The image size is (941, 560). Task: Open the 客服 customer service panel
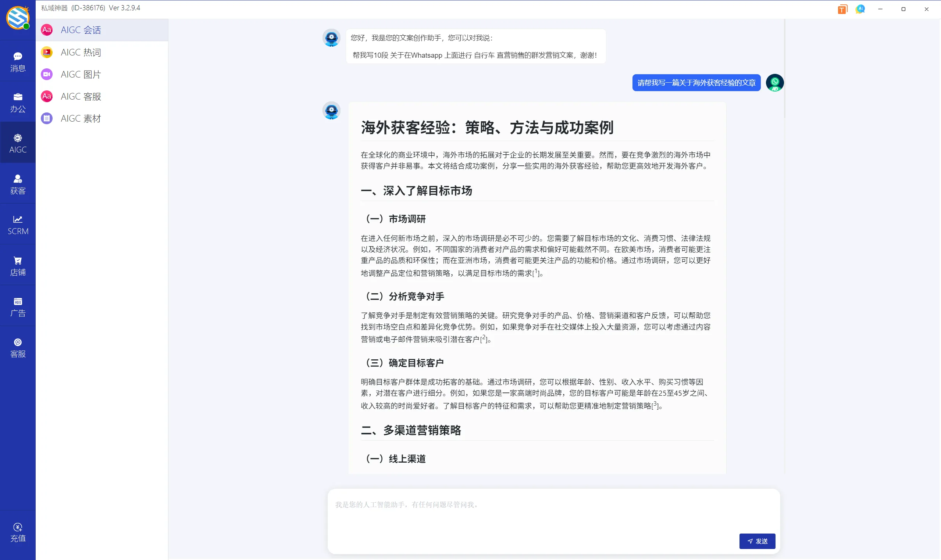[x=17, y=347]
